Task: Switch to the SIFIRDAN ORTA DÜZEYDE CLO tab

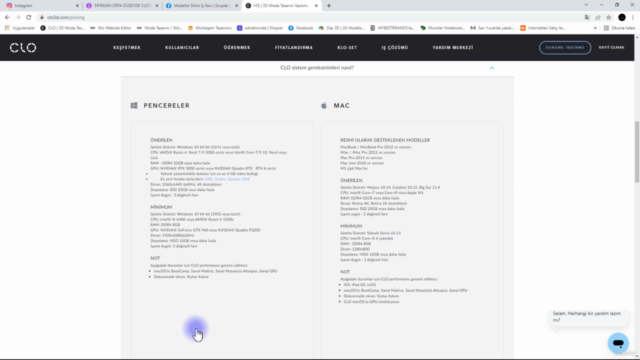Action: tap(122, 6)
